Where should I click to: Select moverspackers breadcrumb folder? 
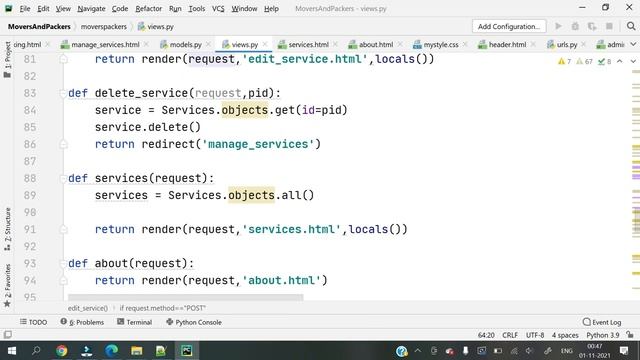(x=104, y=27)
